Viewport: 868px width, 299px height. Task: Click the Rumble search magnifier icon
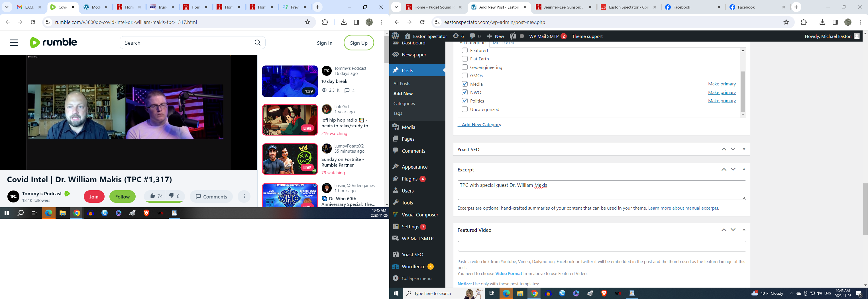(x=257, y=43)
